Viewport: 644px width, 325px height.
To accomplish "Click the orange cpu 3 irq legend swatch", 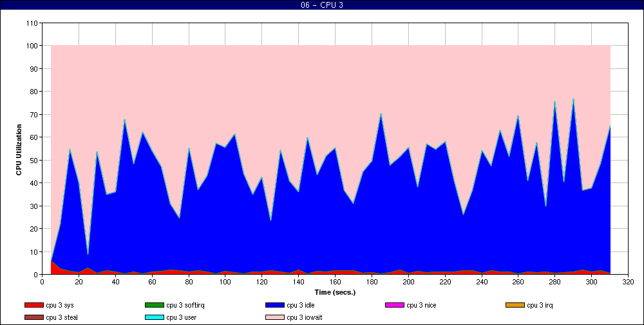I will click(515, 305).
